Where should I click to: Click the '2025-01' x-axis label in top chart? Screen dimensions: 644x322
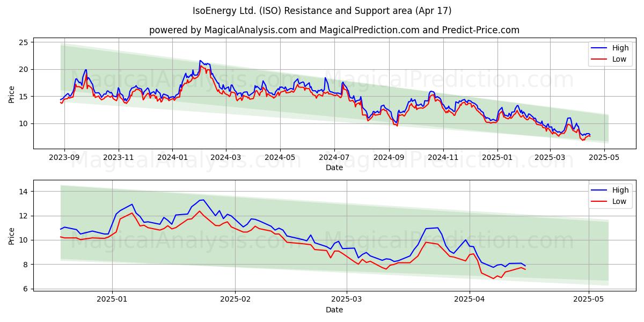coord(497,158)
